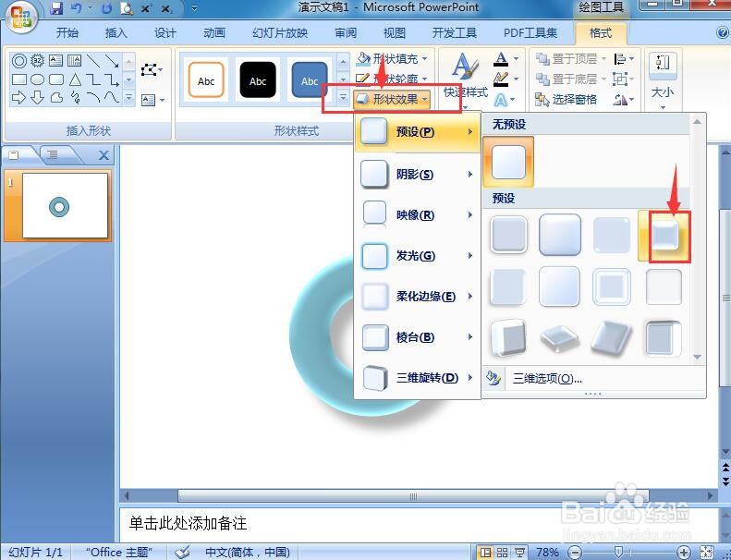Switch to the outline tab in left pane
731x560 pixels.
[54, 155]
